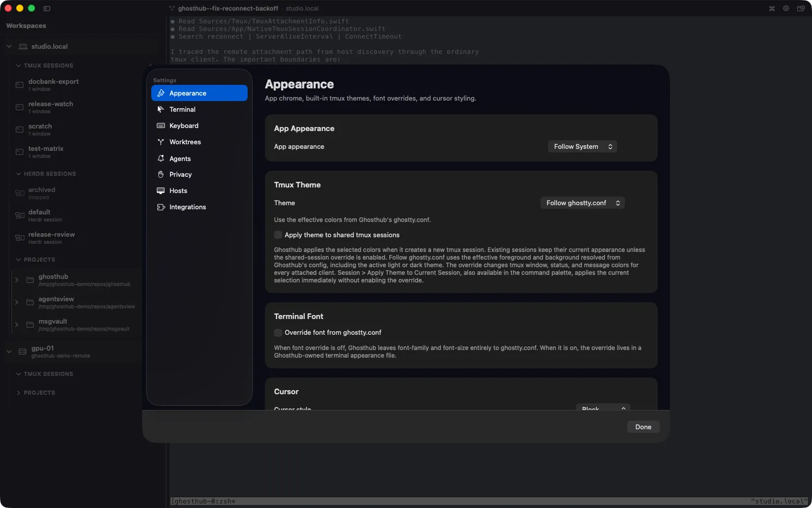
Task: Click the test-matrix session terminal icon
Action: click(x=19, y=152)
